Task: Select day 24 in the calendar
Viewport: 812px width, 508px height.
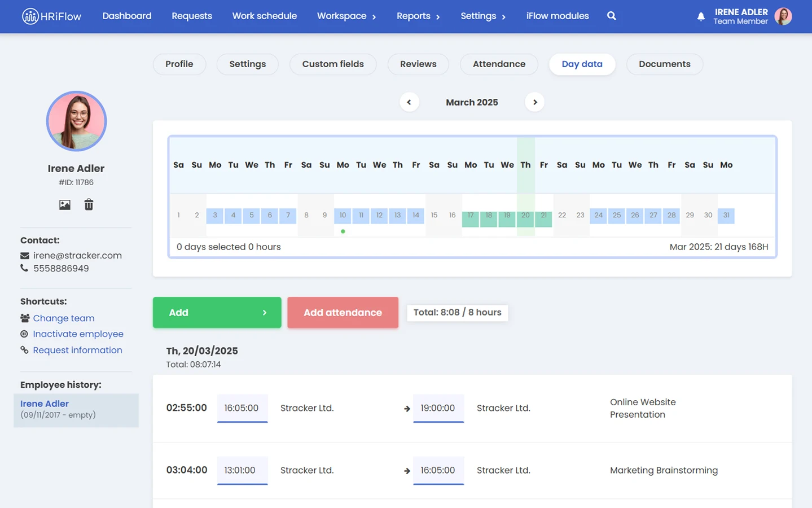Action: 598,215
